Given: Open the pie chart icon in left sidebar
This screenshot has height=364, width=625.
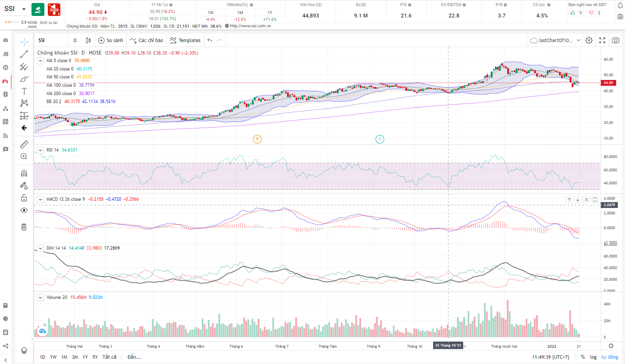Looking at the screenshot, I should point(6,319).
